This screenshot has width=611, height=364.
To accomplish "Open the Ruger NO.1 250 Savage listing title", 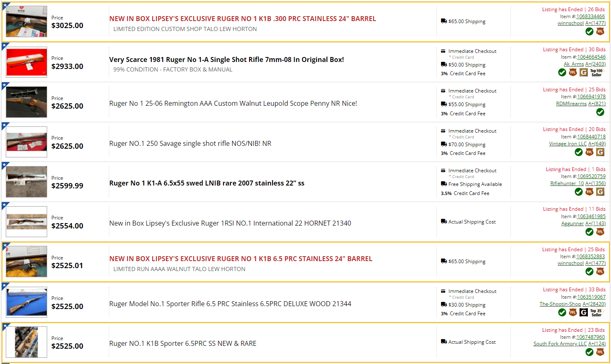I will coord(190,143).
